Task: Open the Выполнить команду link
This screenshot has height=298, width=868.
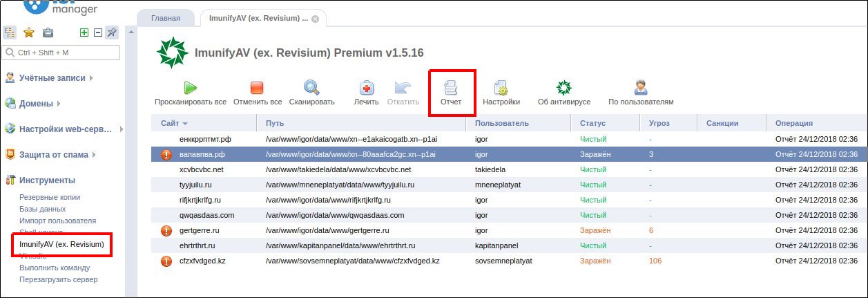Action: (55, 268)
